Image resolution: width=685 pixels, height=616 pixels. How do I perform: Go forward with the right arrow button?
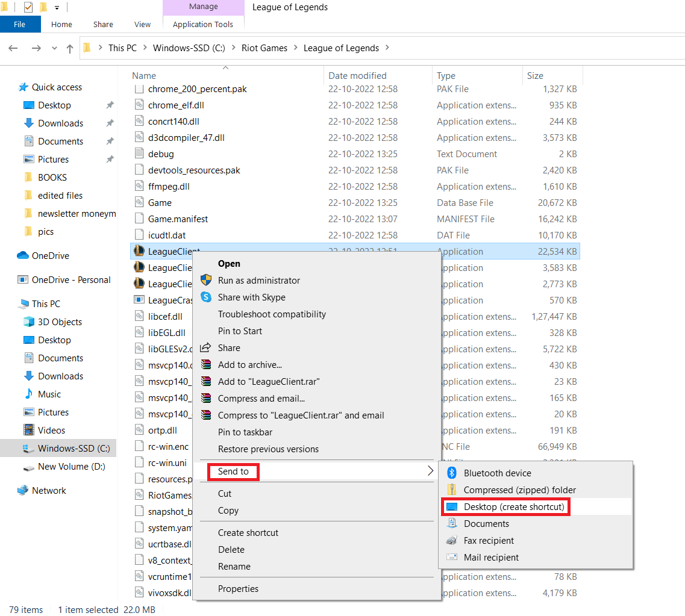[x=36, y=48]
